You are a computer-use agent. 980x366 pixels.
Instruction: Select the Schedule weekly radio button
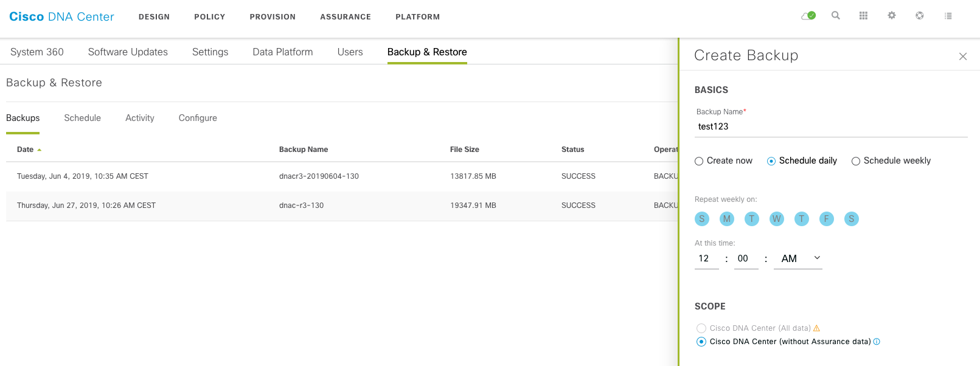[x=856, y=161]
